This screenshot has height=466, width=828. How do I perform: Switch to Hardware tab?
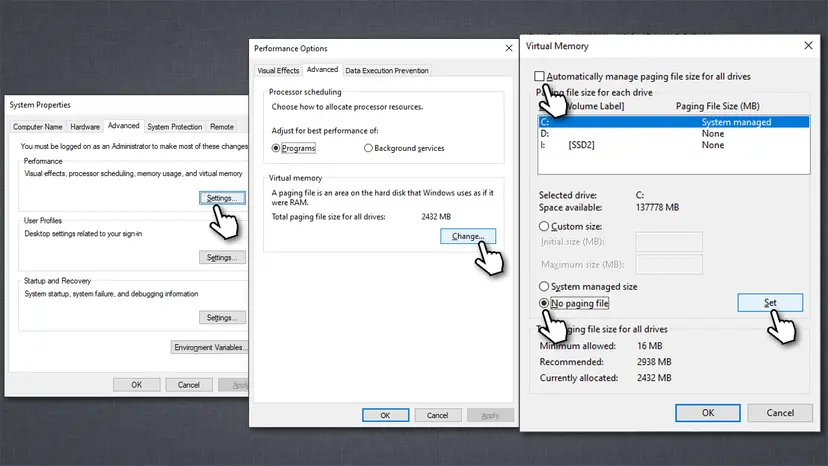(85, 127)
